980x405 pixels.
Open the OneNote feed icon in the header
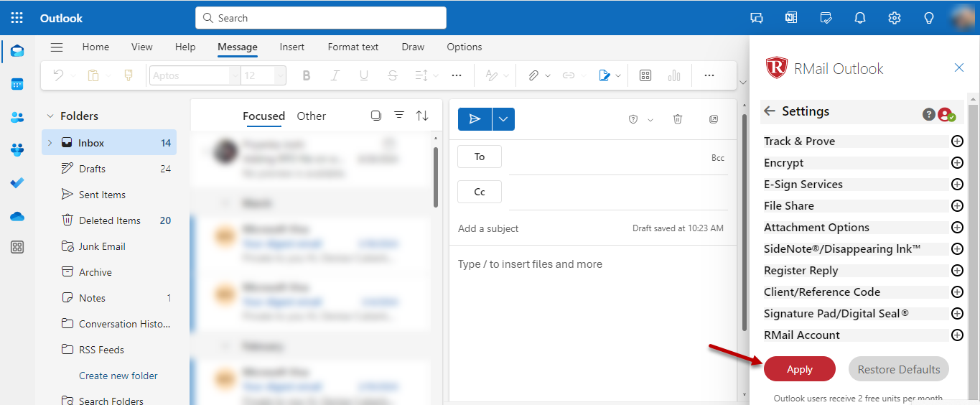pyautogui.click(x=791, y=18)
